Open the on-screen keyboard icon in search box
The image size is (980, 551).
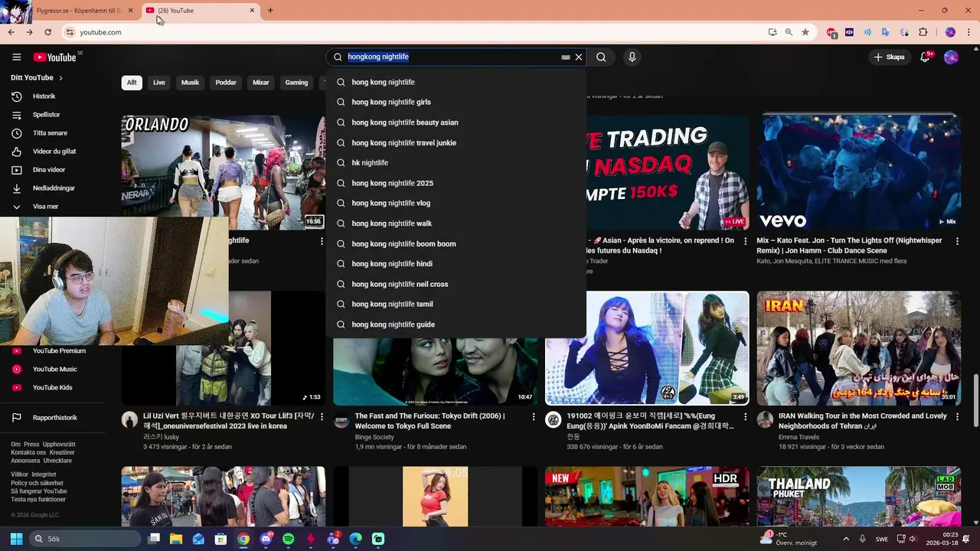[x=565, y=57]
